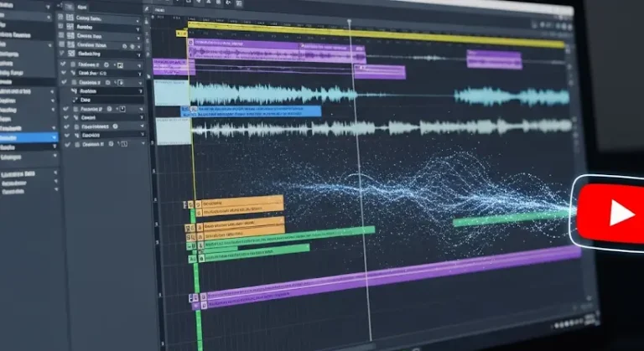The width and height of the screenshot is (644, 351).
Task: Tick the checkbox on the first track list row
Action: tap(60, 17)
